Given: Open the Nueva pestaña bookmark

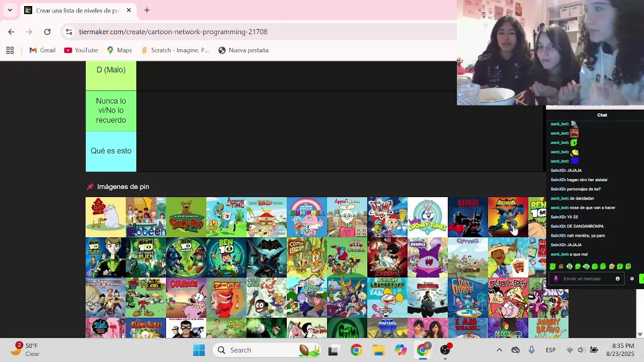Looking at the screenshot, I should coord(244,50).
